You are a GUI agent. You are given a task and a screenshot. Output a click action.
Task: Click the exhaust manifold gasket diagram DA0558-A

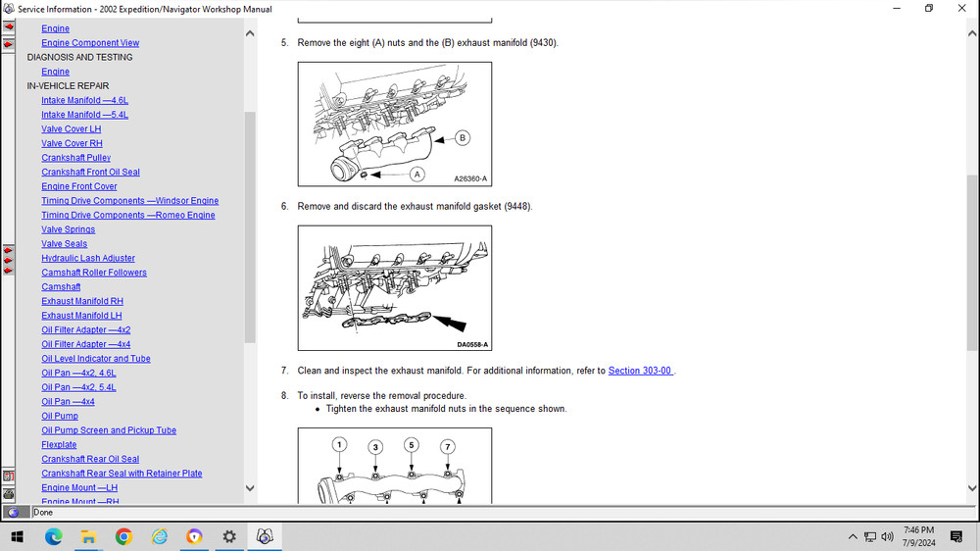click(x=395, y=288)
